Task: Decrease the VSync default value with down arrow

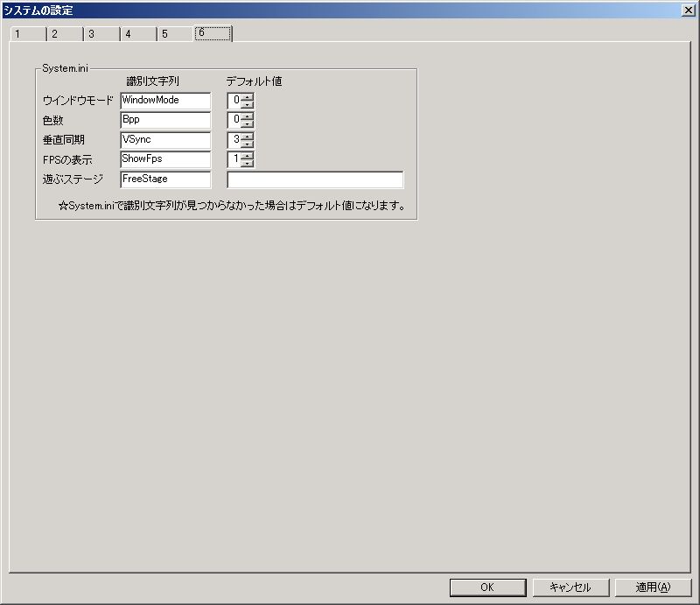Action: coord(248,144)
